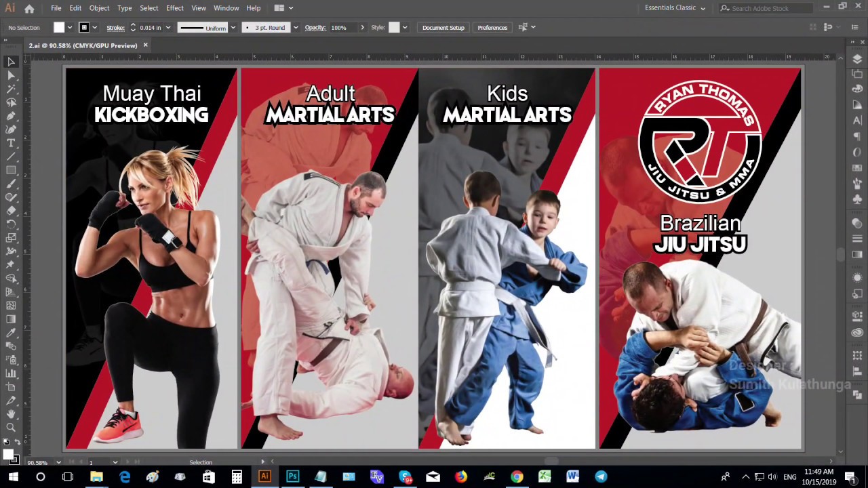Open the 3 pt. Round brush dropdown
Viewport: 868px width, 488px height.
[295, 28]
